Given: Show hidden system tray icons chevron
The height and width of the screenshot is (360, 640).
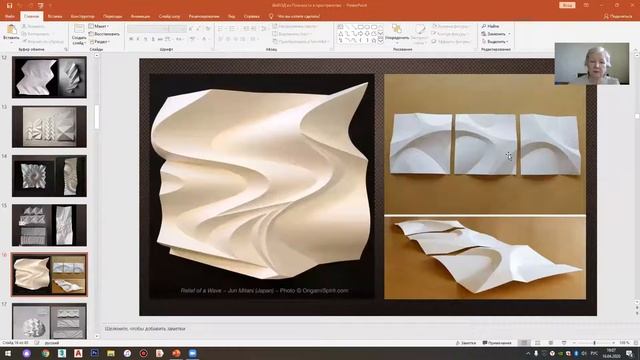Looking at the screenshot, I should click(528, 353).
